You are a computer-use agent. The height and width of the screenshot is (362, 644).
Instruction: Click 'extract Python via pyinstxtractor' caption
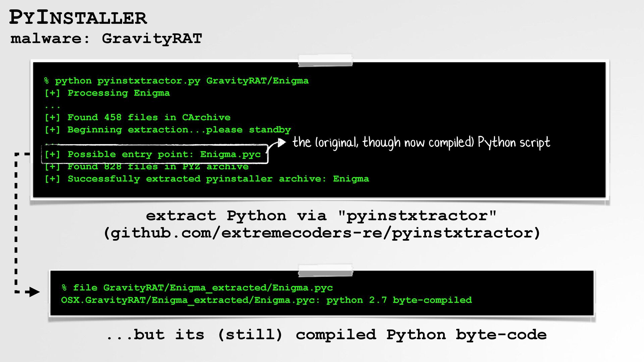click(x=321, y=216)
